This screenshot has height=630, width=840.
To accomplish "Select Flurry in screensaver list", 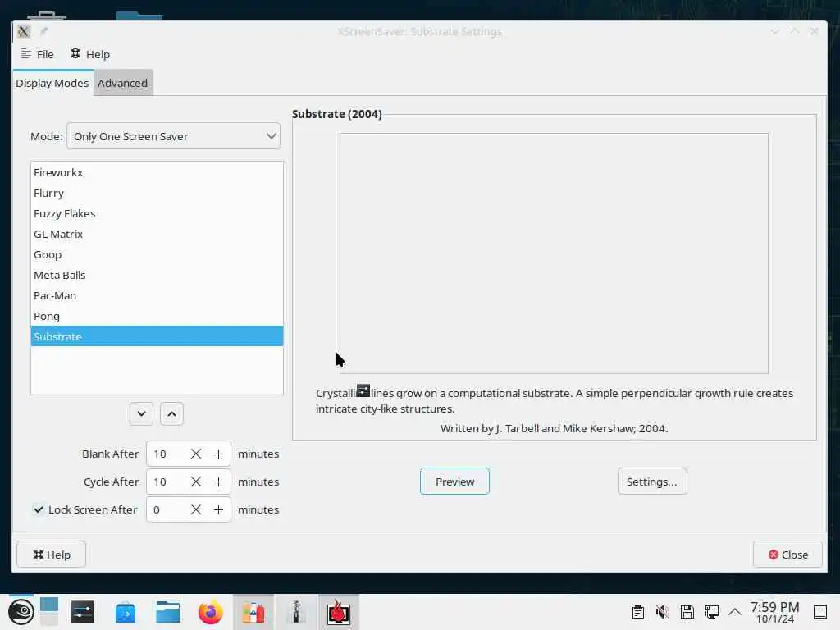I will pos(157,193).
